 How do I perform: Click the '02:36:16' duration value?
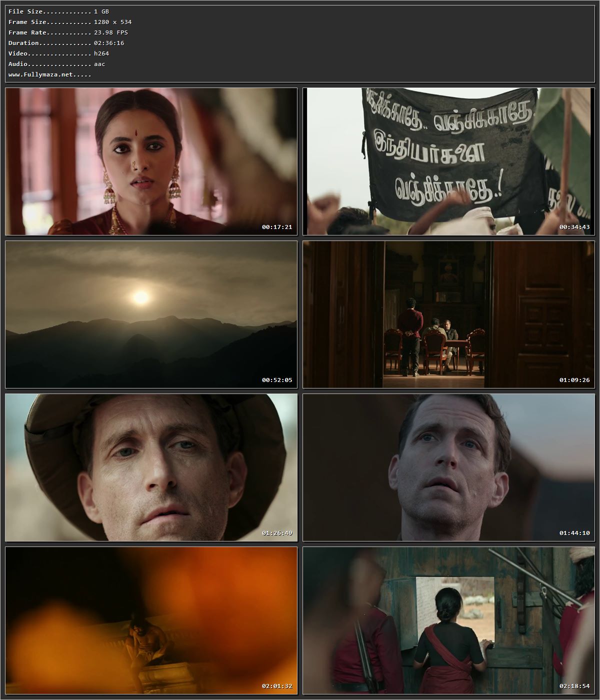tap(109, 43)
